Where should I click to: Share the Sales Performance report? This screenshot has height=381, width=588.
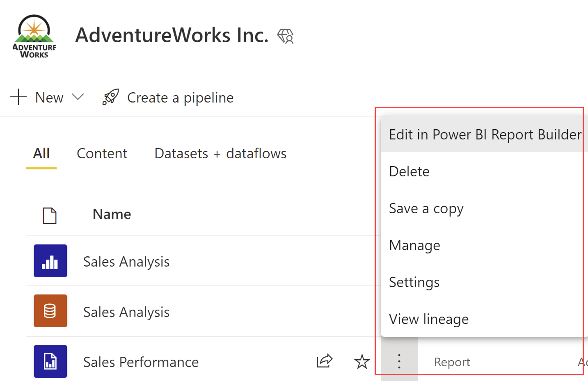324,361
